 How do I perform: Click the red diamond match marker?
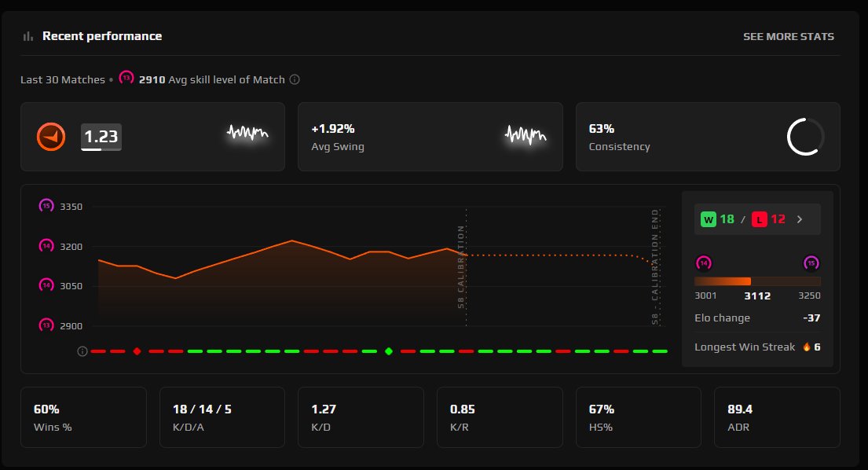point(137,351)
